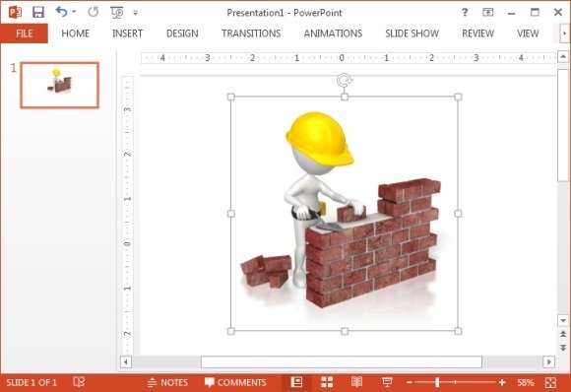Click the zoom in plus button
Image resolution: width=571 pixels, height=392 pixels.
502,382
